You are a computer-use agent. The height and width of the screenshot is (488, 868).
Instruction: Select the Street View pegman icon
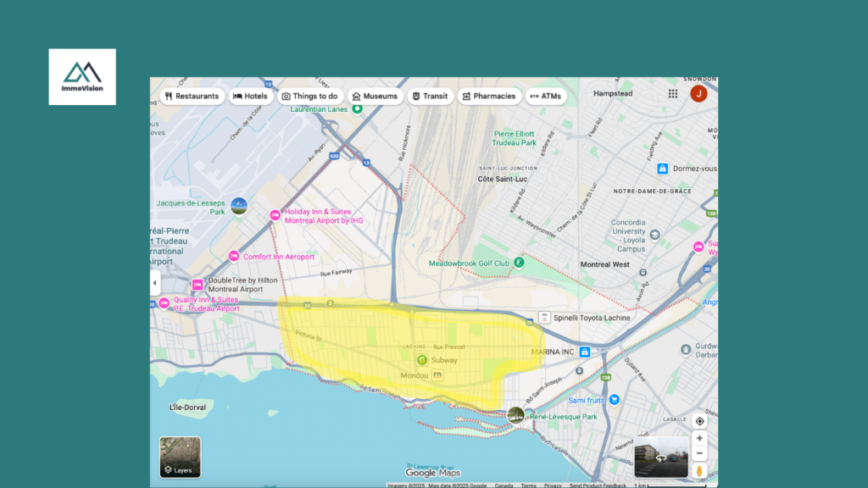pyautogui.click(x=699, y=470)
